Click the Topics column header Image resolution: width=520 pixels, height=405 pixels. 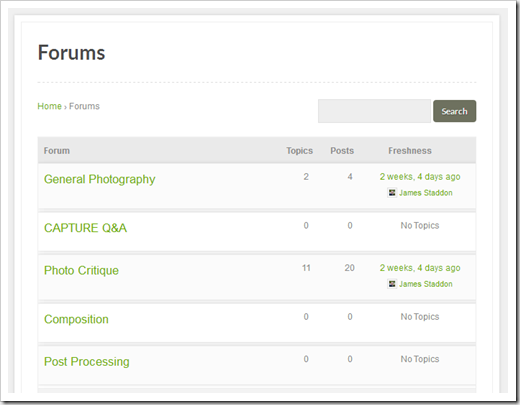299,151
